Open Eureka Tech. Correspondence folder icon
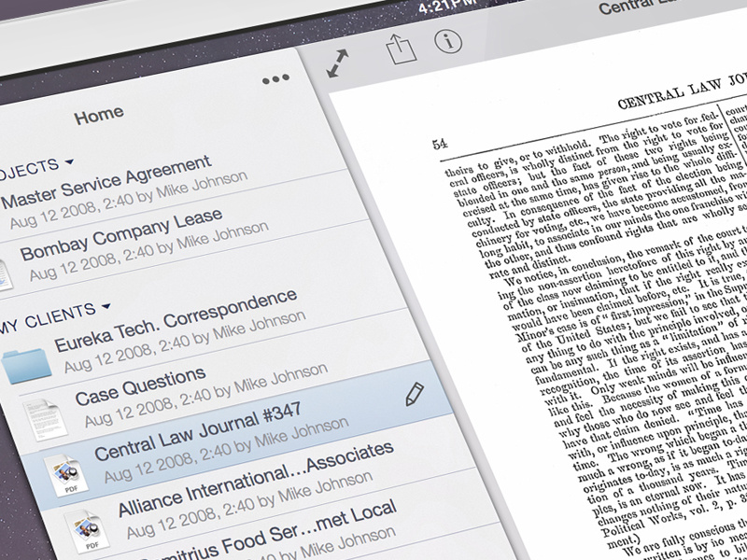 26,365
